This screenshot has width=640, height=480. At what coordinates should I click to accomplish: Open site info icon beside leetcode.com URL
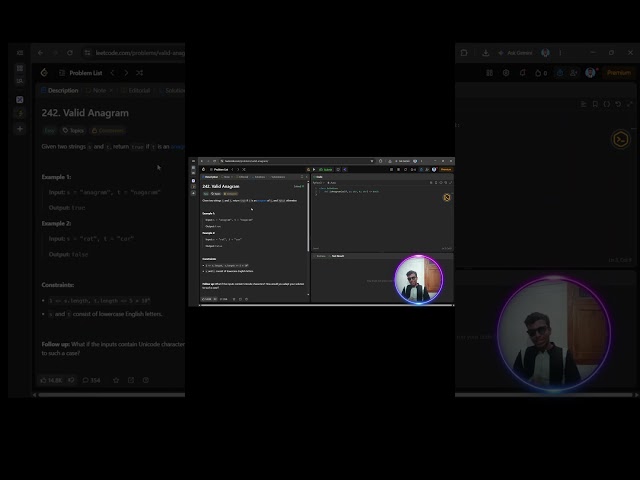tap(87, 53)
